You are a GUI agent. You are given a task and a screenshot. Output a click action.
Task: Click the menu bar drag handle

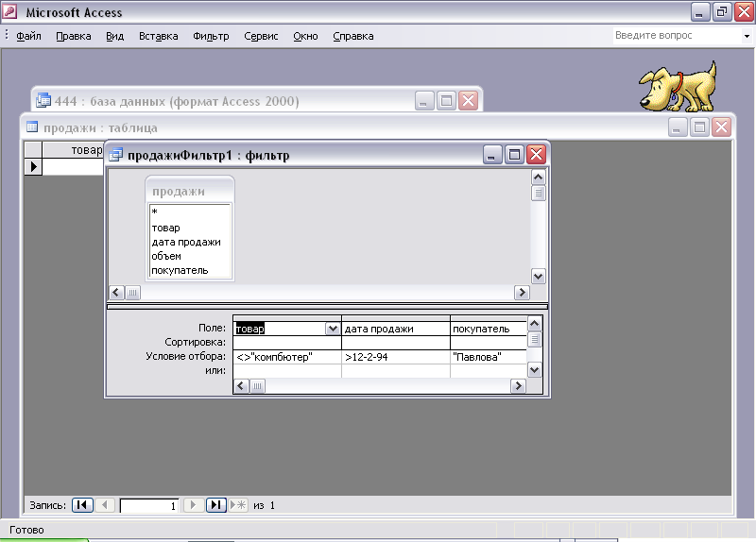[x=7, y=35]
